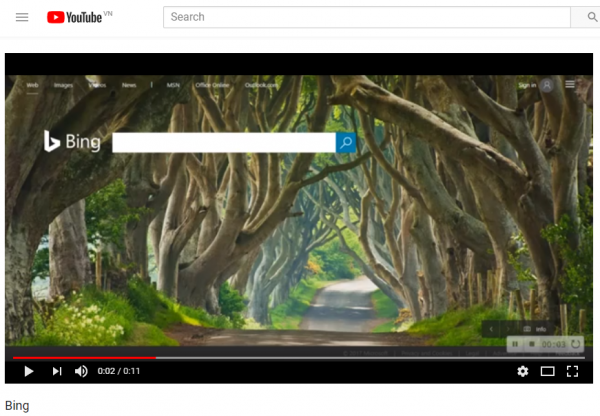Click the Info button on Bing image
The width and height of the screenshot is (600, 416).
[535, 329]
